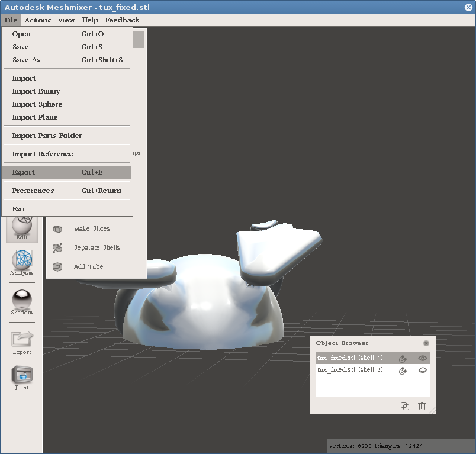Select the plain Import menu entry
Image resolution: width=476 pixels, height=454 pixels.
(67, 78)
